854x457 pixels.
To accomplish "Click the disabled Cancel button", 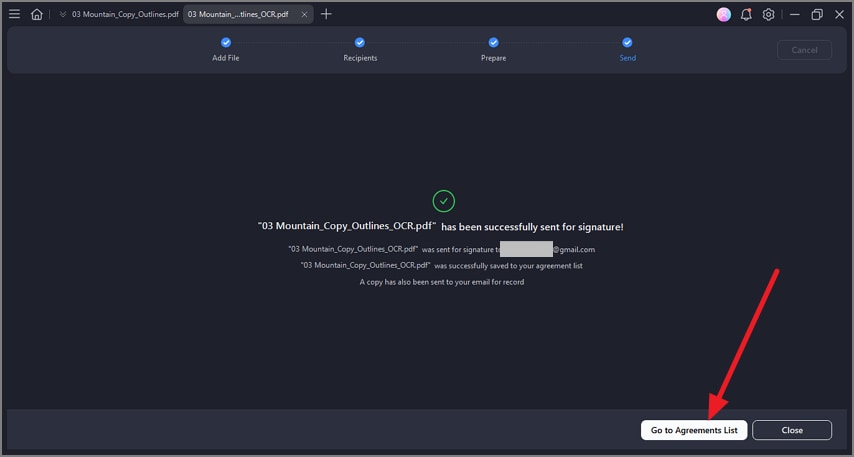I will pyautogui.click(x=804, y=50).
